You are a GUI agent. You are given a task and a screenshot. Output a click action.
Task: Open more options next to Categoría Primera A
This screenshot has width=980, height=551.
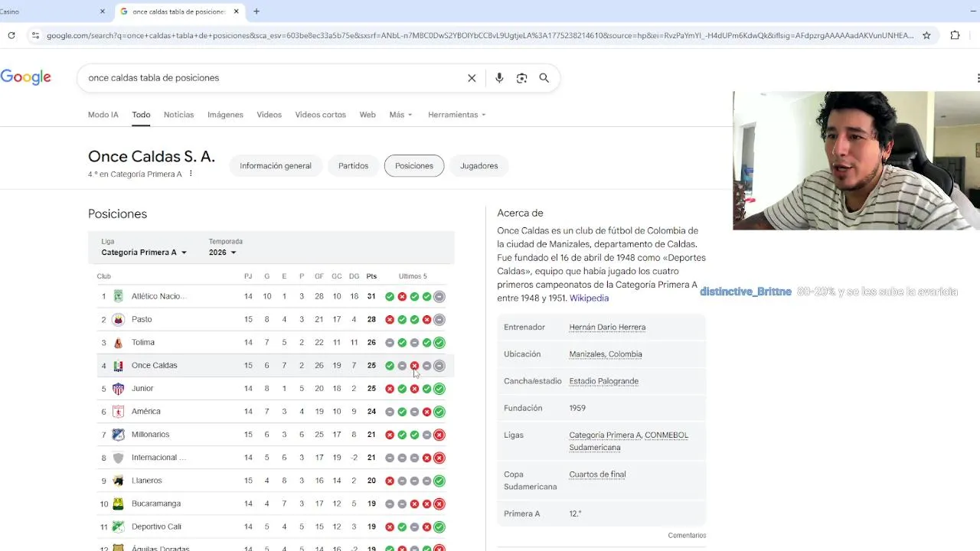click(191, 174)
